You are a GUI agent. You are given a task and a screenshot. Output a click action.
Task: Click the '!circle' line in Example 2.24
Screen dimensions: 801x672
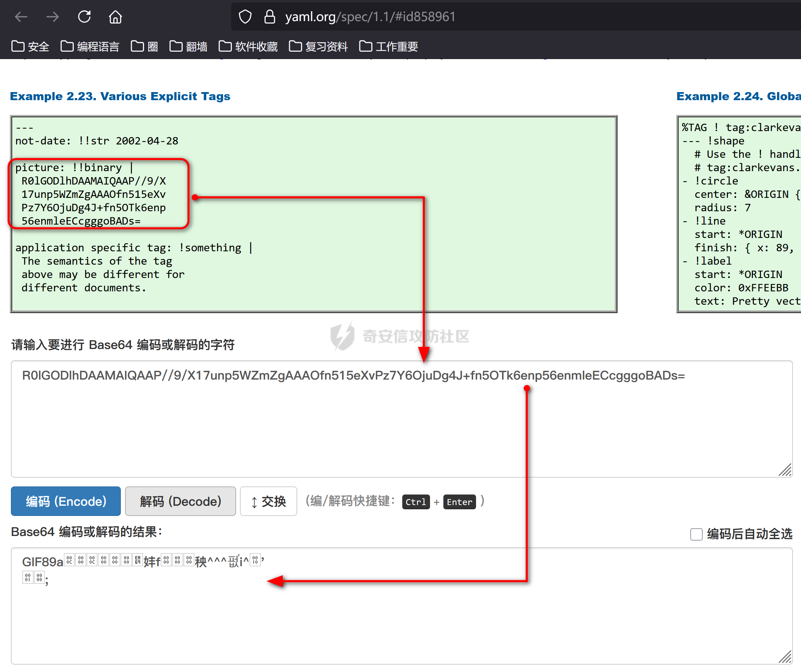coord(710,181)
